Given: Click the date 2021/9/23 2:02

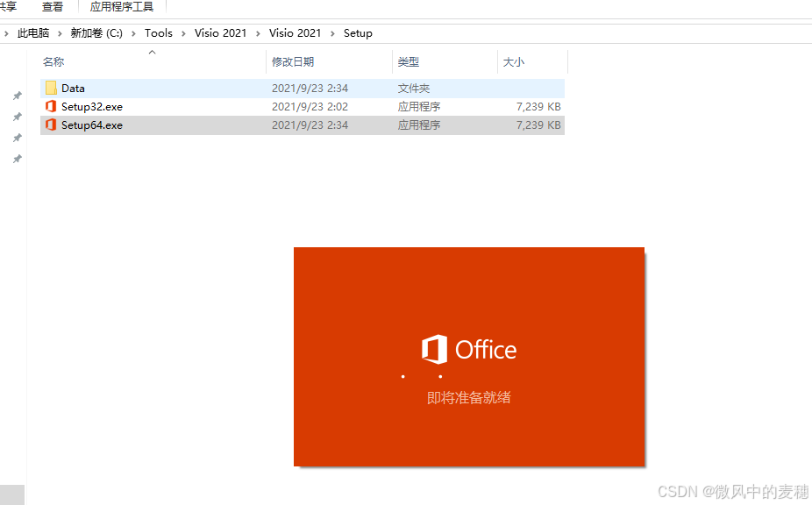Looking at the screenshot, I should [310, 107].
